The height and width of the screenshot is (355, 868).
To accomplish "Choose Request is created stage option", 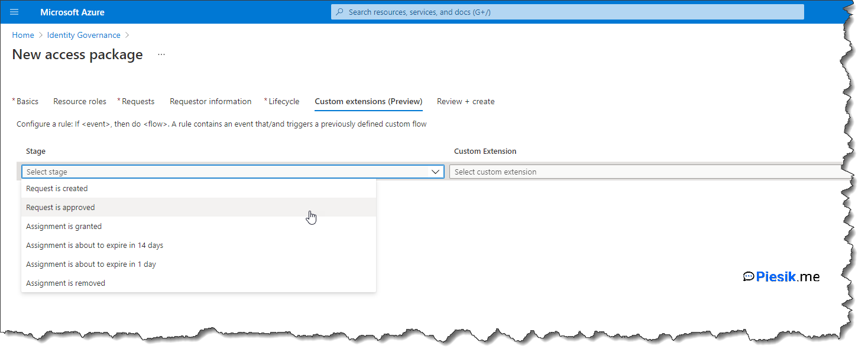I will (x=57, y=189).
